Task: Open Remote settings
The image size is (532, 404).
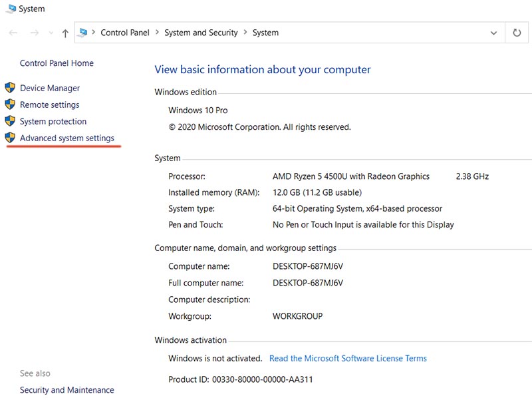Action: pos(49,105)
